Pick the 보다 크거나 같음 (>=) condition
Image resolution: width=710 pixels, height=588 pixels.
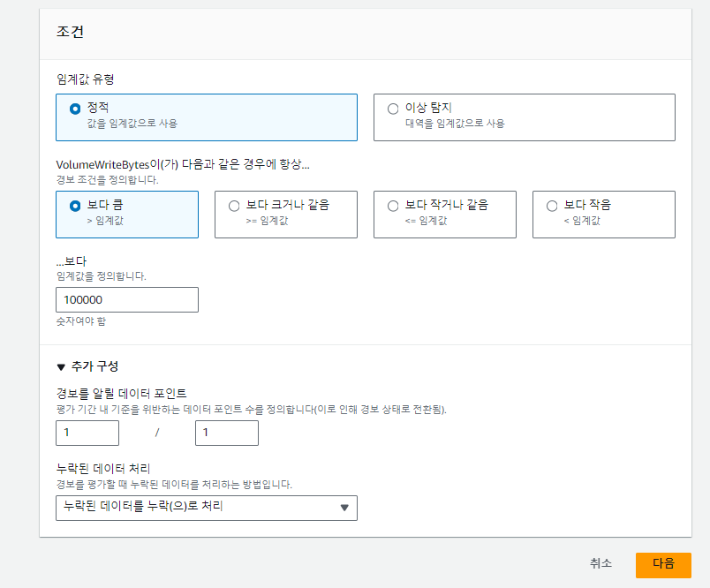[234, 206]
